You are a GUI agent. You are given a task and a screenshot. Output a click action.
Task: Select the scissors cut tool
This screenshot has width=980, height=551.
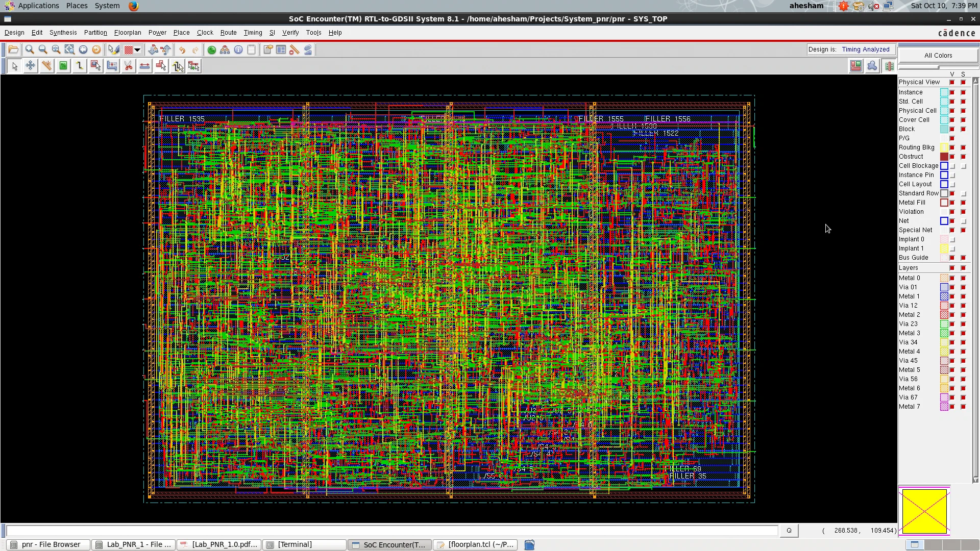coord(129,66)
